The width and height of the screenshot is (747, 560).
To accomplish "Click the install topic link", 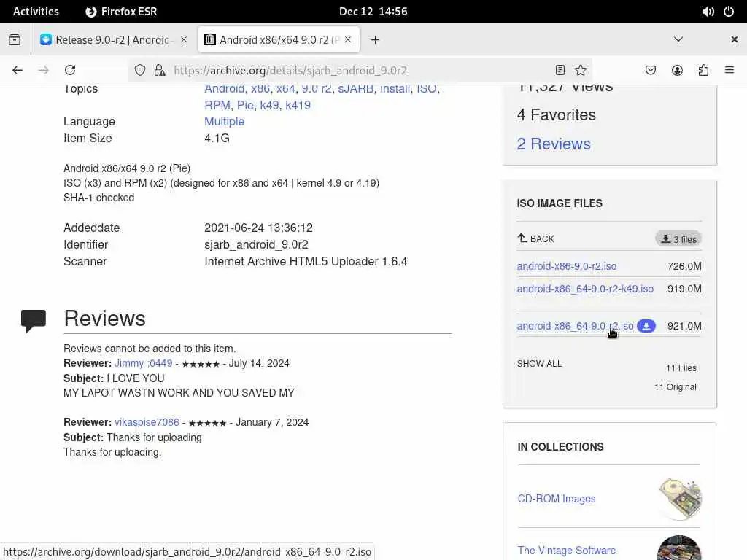I will 395,89.
